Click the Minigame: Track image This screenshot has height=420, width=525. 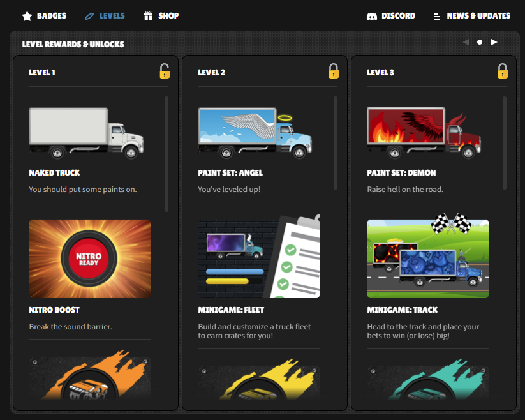pos(428,257)
